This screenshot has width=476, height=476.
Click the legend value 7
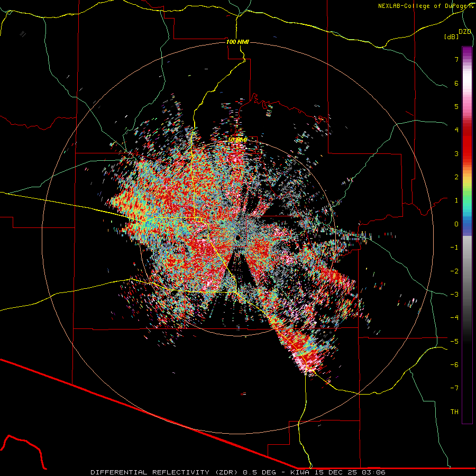[x=456, y=59]
